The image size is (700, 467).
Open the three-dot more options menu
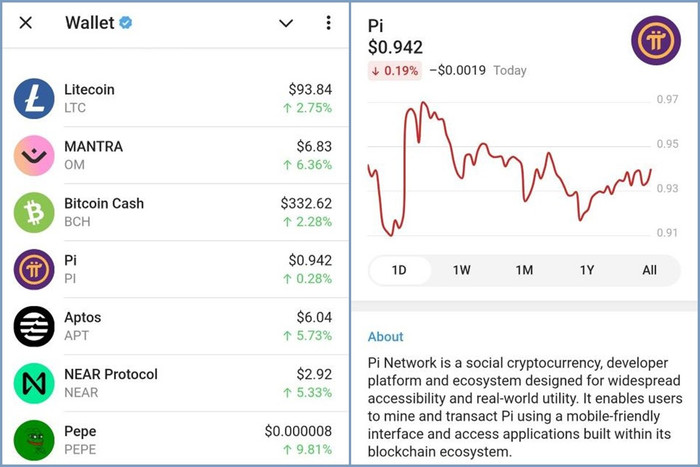point(328,23)
